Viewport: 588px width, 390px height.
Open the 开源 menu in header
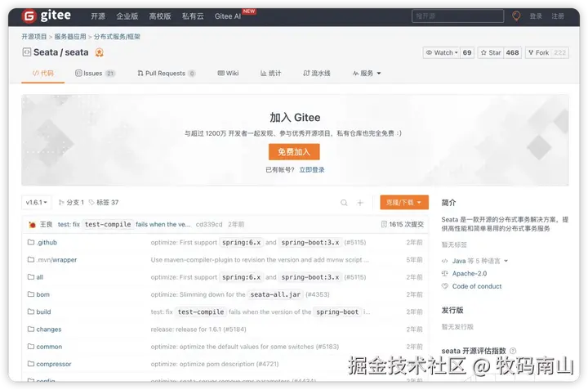[x=98, y=16]
